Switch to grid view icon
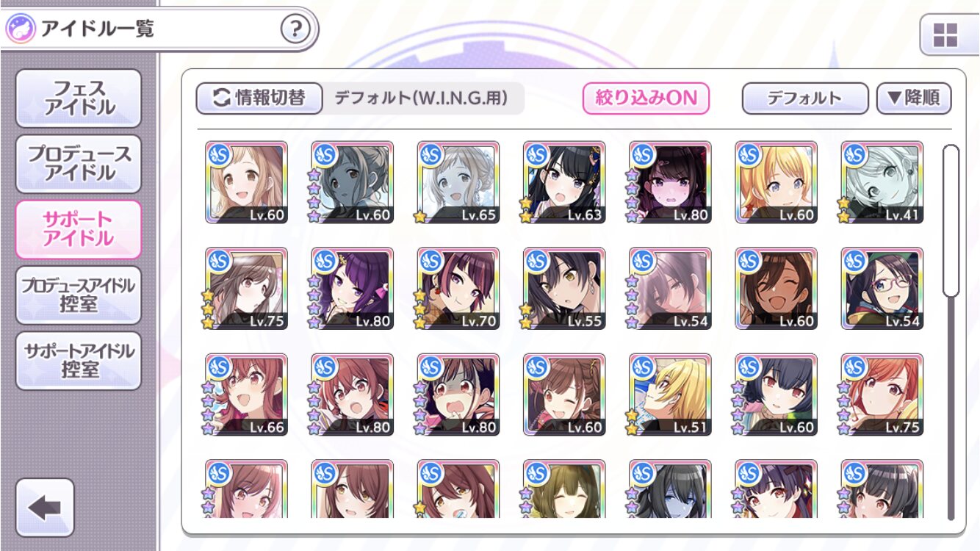The height and width of the screenshot is (551, 980). (x=945, y=35)
